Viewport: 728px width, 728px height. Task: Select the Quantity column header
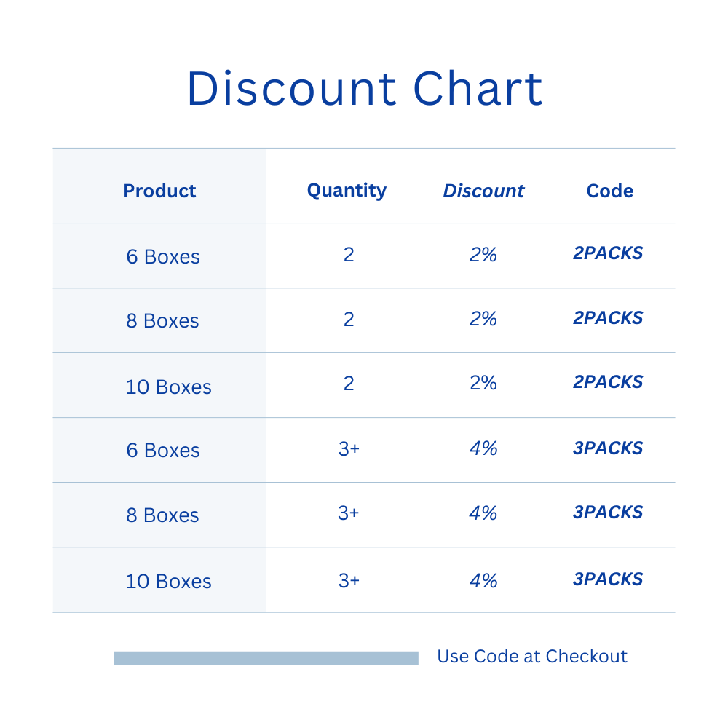click(347, 190)
